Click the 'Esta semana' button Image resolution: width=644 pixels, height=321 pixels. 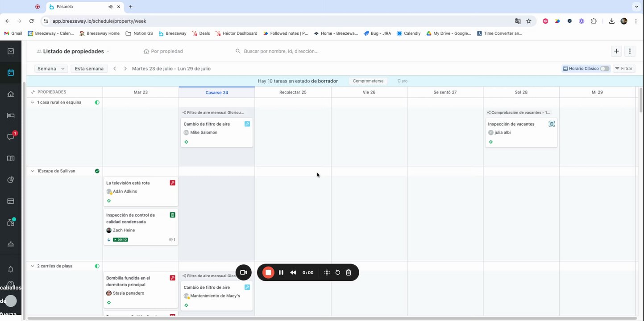(x=89, y=69)
